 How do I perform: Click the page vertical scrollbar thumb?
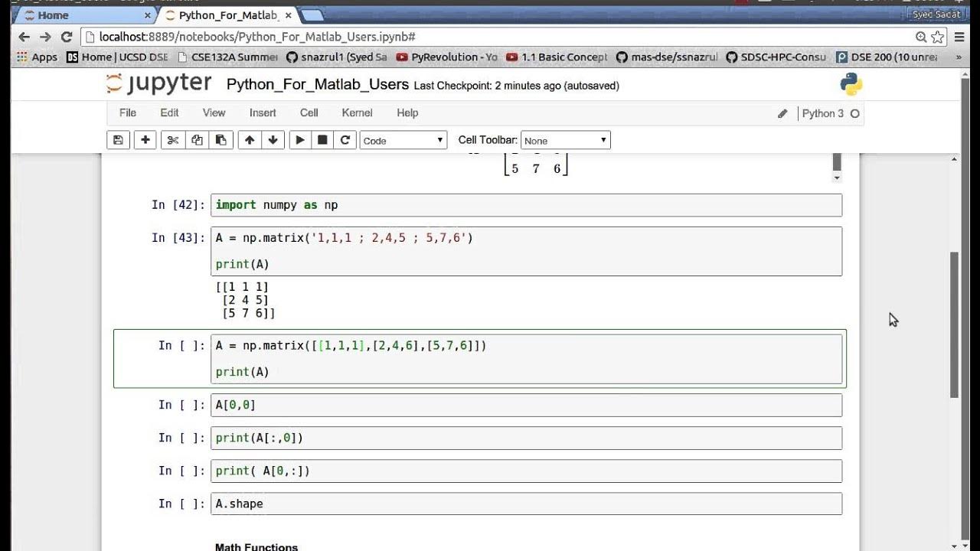(x=955, y=324)
